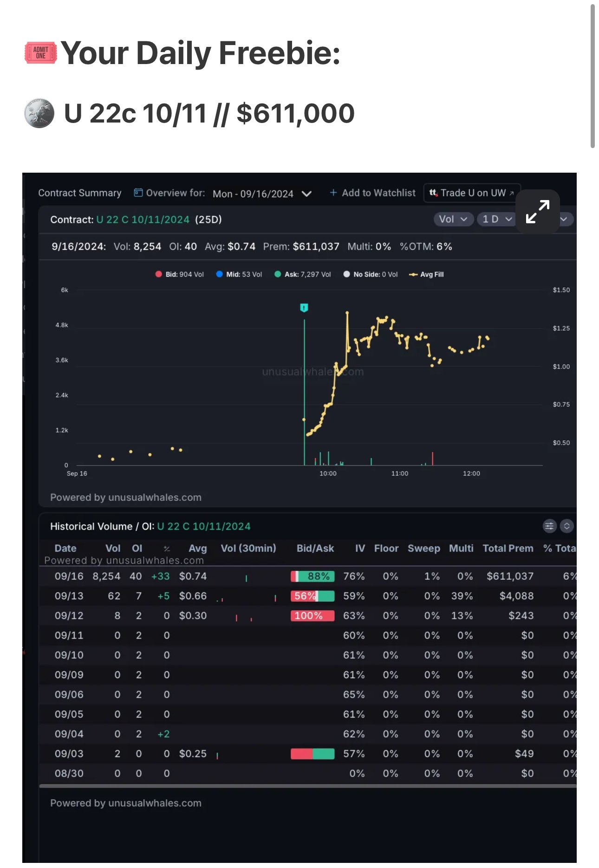Open the 1 D timeframe dropdown
The height and width of the screenshot is (868, 599).
click(496, 219)
